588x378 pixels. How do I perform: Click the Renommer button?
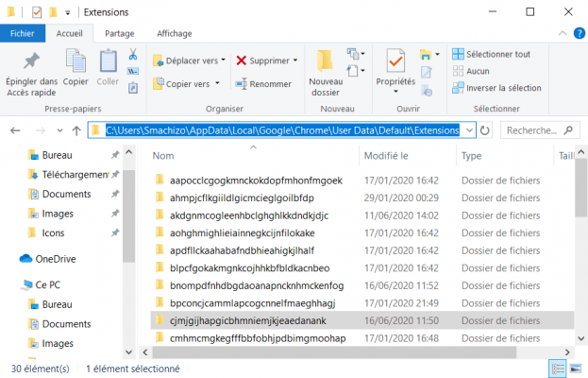pyautogui.click(x=263, y=84)
